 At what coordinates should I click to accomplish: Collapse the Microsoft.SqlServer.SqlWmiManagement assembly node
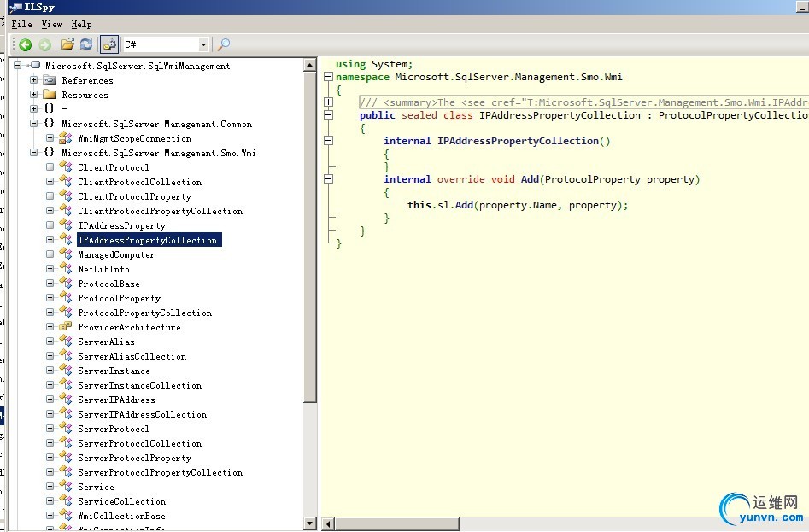coord(18,66)
